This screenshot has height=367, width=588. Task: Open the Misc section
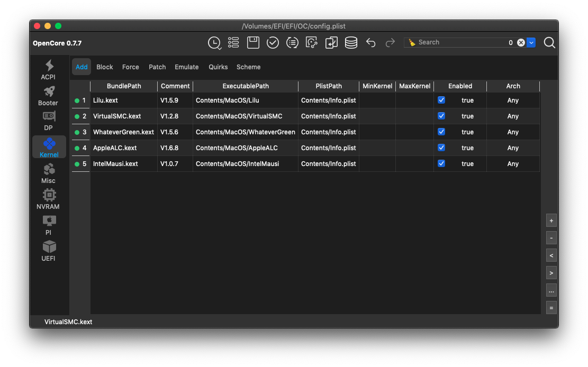click(48, 173)
